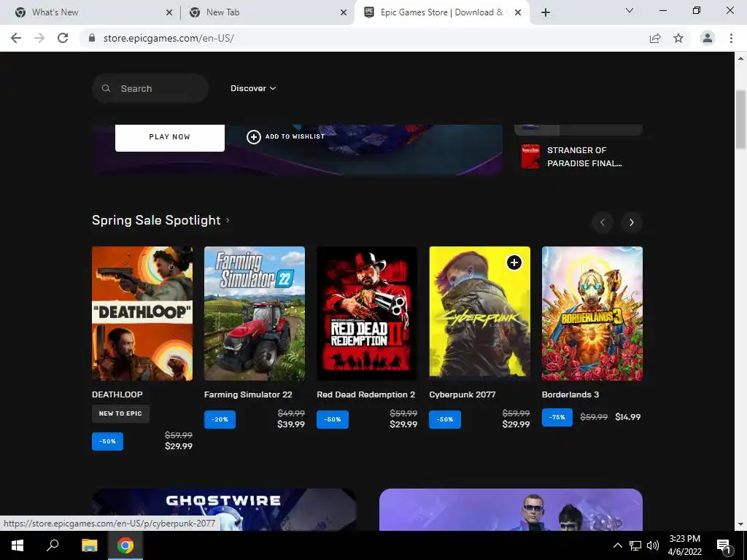Click the address bar URL
The width and height of the screenshot is (747, 560).
[169, 38]
